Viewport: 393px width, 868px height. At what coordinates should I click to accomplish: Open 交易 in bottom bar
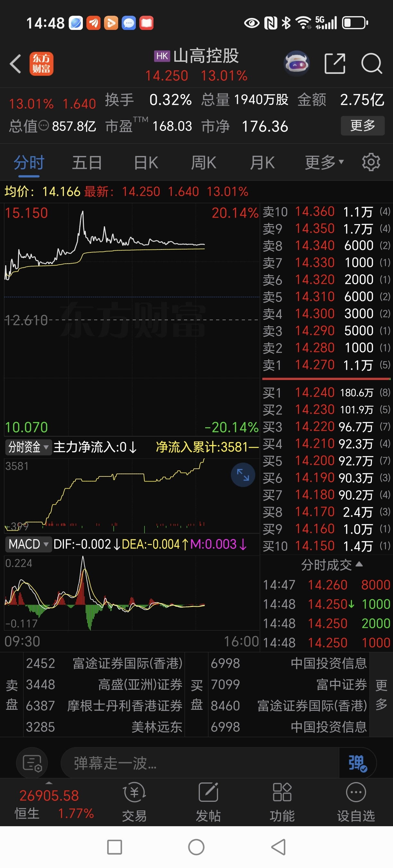(134, 802)
